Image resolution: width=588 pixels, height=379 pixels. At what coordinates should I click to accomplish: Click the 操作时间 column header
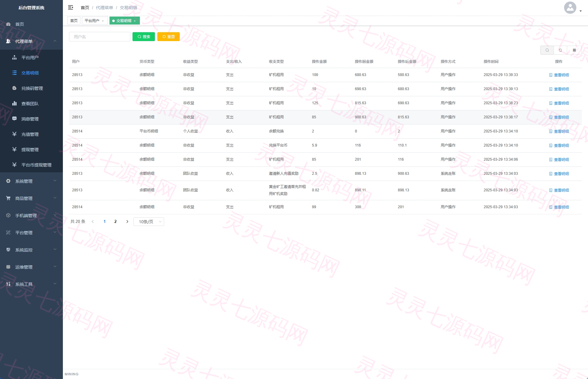pos(491,62)
